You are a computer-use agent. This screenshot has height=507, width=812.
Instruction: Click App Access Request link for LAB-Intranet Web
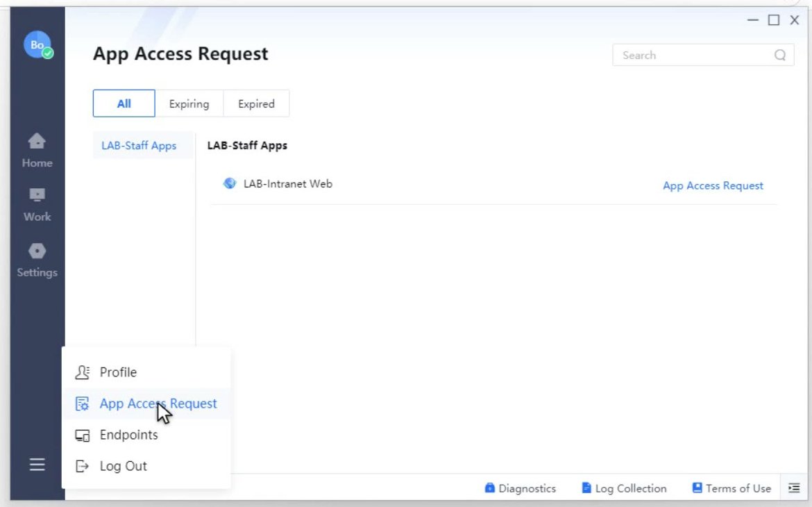[x=713, y=185]
